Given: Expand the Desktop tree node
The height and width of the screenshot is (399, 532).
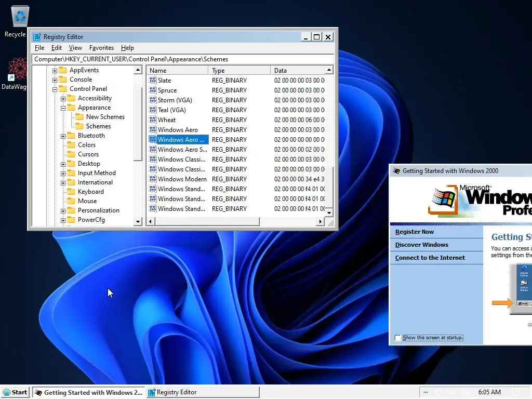Looking at the screenshot, I should point(63,164).
